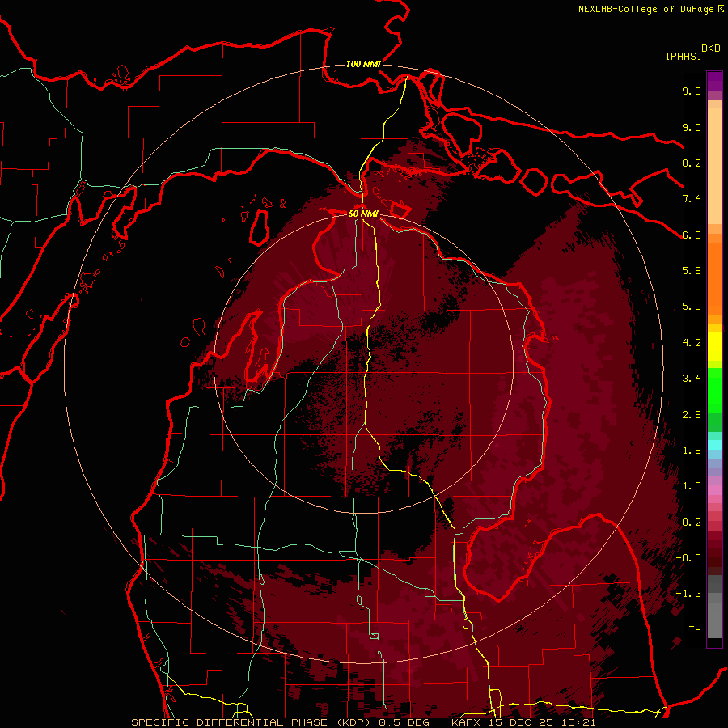This screenshot has height=728, width=728.
Task: Click the 0.2 value on color scale
Action: 692,523
